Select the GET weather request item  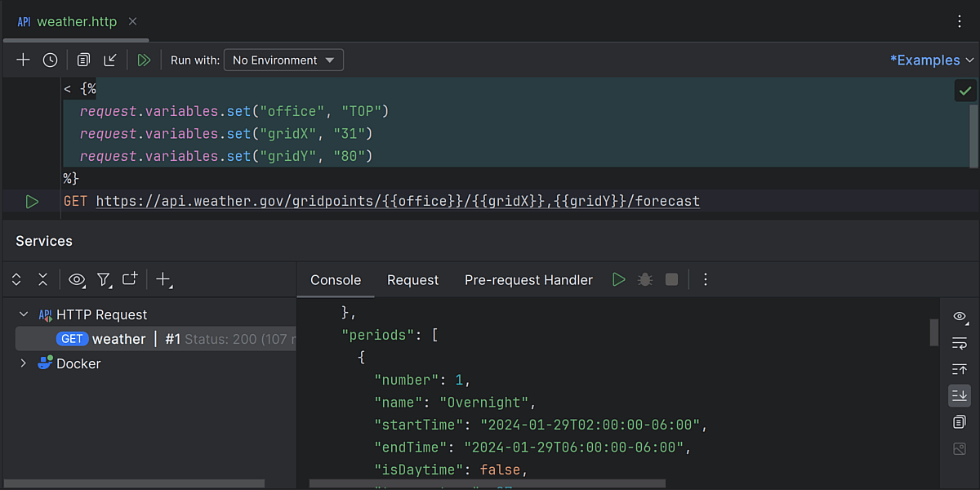coord(118,339)
